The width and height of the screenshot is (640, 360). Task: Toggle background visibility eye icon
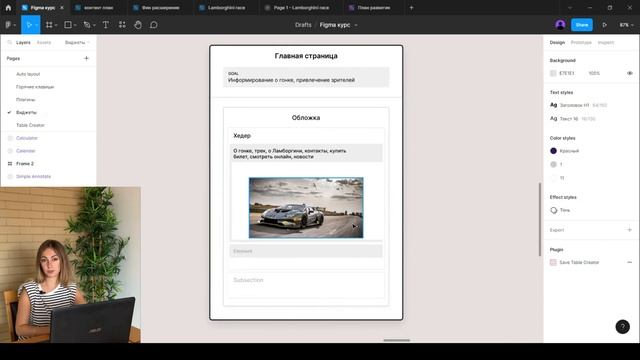[630, 73]
